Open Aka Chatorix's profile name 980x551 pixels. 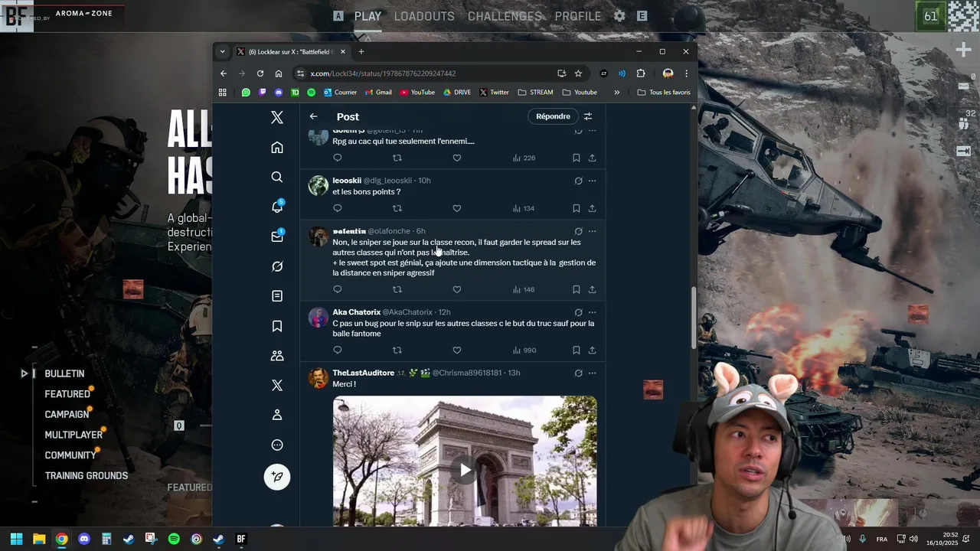(x=356, y=312)
